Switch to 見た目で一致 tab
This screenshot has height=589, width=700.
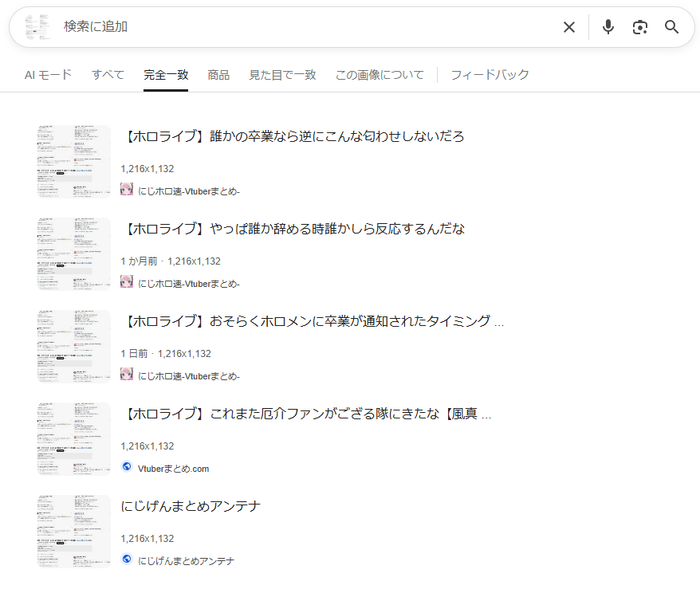click(282, 75)
